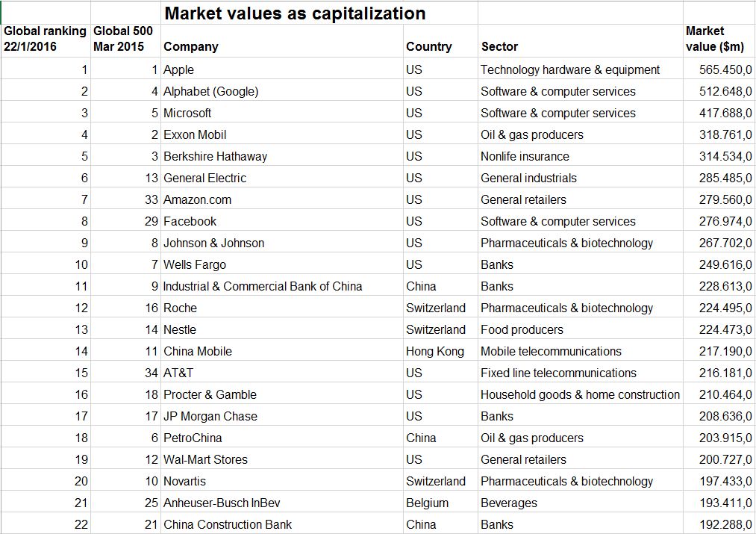Screen dimensions: 756x534
Task: Select the Market value ($m) header cell
Action: tap(719, 41)
